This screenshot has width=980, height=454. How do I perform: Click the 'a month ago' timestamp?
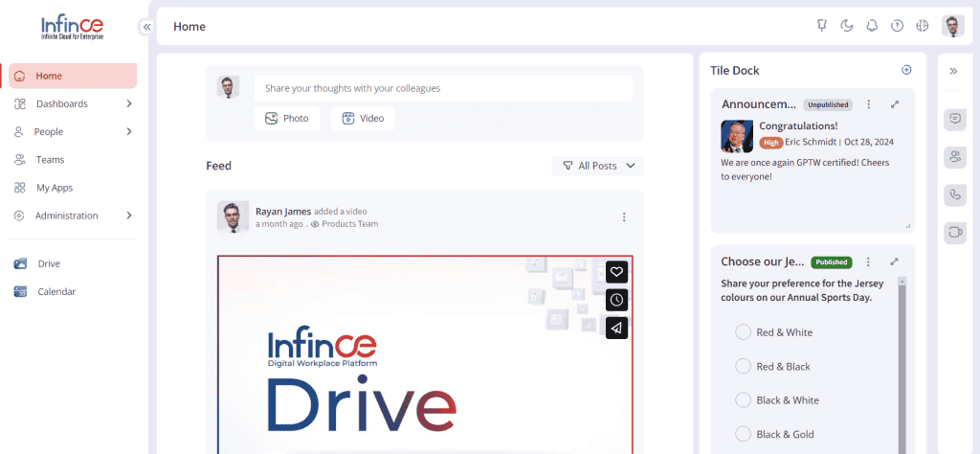tap(279, 224)
